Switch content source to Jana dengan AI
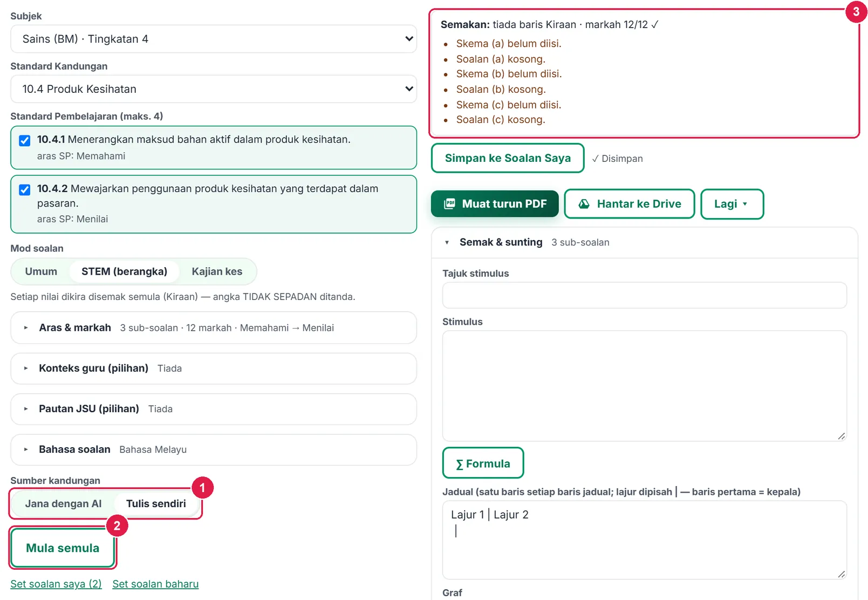868x600 pixels. point(63,503)
